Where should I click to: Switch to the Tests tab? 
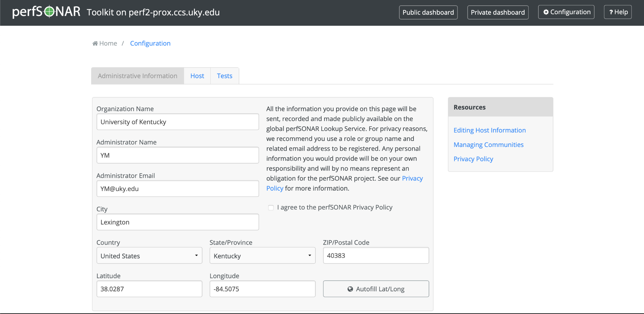pos(225,76)
